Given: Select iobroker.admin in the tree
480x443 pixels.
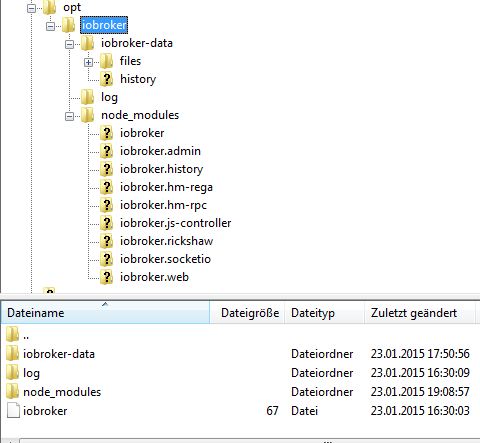Looking at the screenshot, I should point(160,151).
